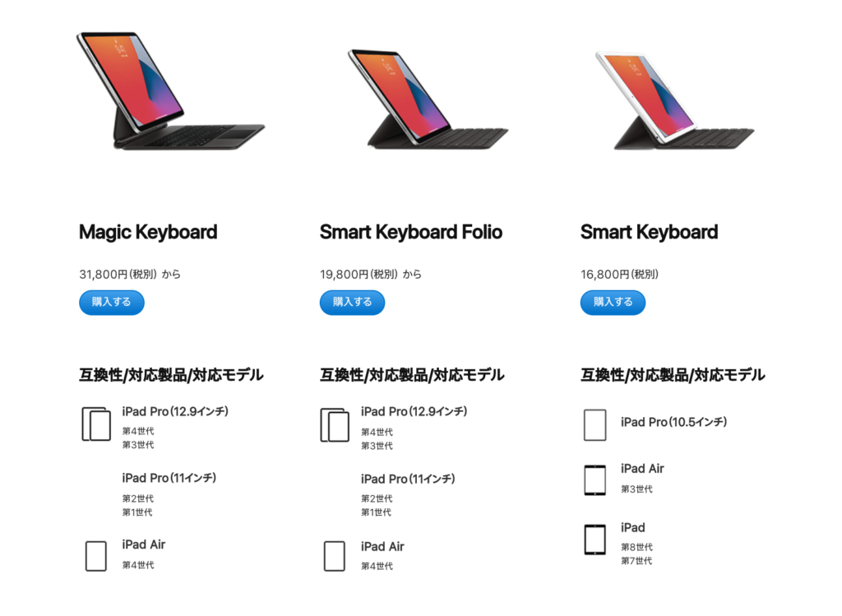This screenshot has height=616, width=842.
Task: Click the Smart Keyboard Folio buy button
Action: pyautogui.click(x=352, y=303)
